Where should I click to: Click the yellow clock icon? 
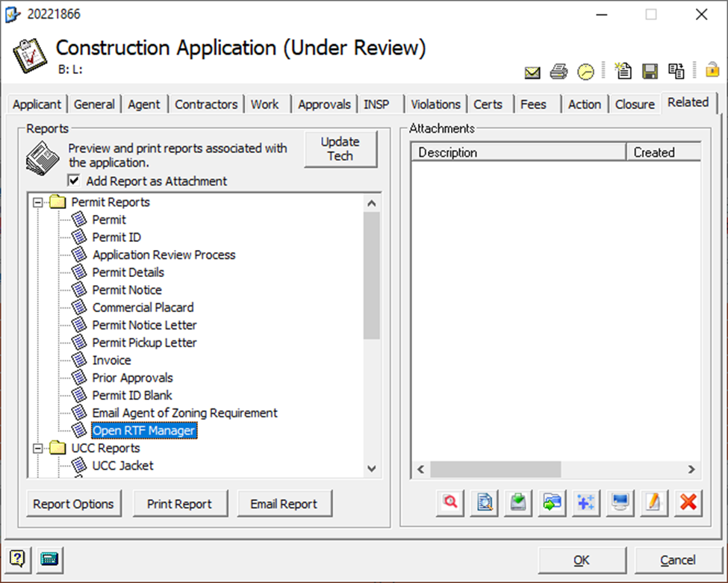pyautogui.click(x=585, y=72)
